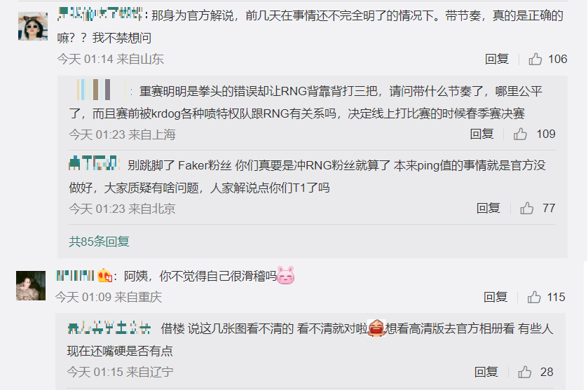Expand 共85条回复 thread

[x=99, y=242]
